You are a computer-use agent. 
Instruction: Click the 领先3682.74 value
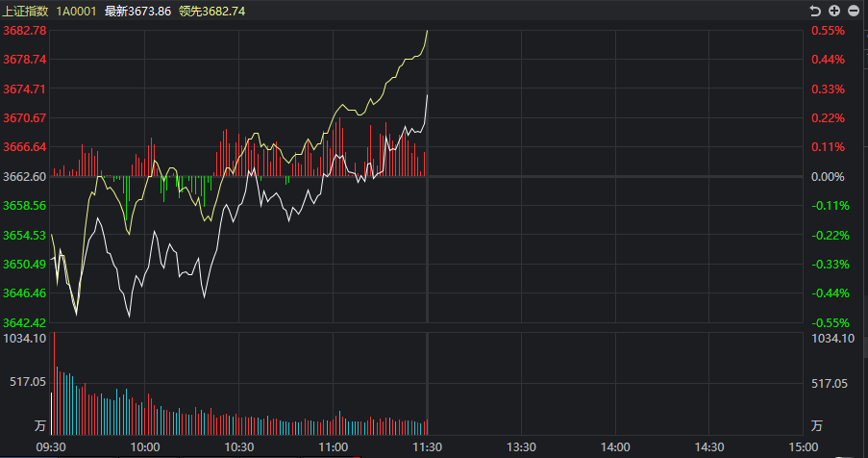point(212,12)
